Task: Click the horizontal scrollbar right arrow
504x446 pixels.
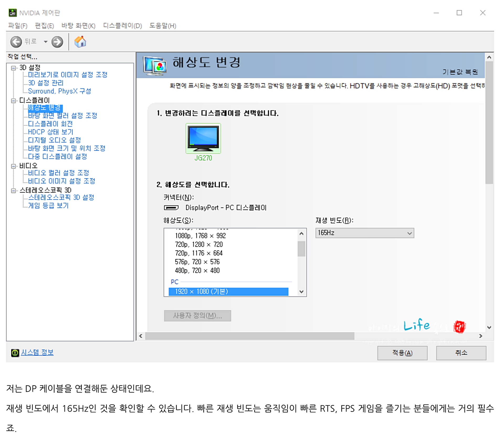Action: 481,336
